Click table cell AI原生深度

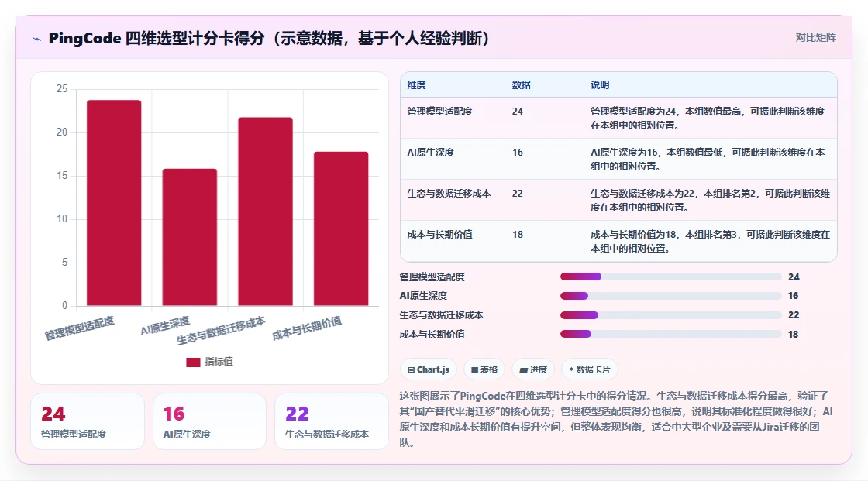point(431,153)
